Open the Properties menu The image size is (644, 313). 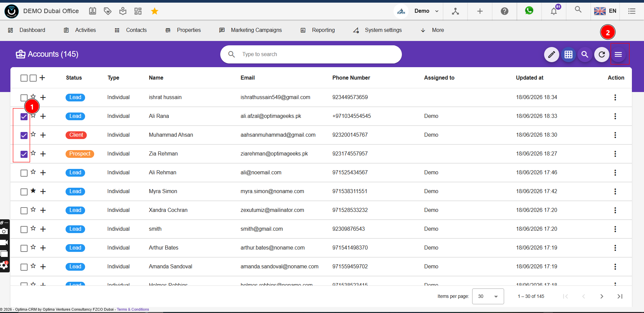click(183, 30)
